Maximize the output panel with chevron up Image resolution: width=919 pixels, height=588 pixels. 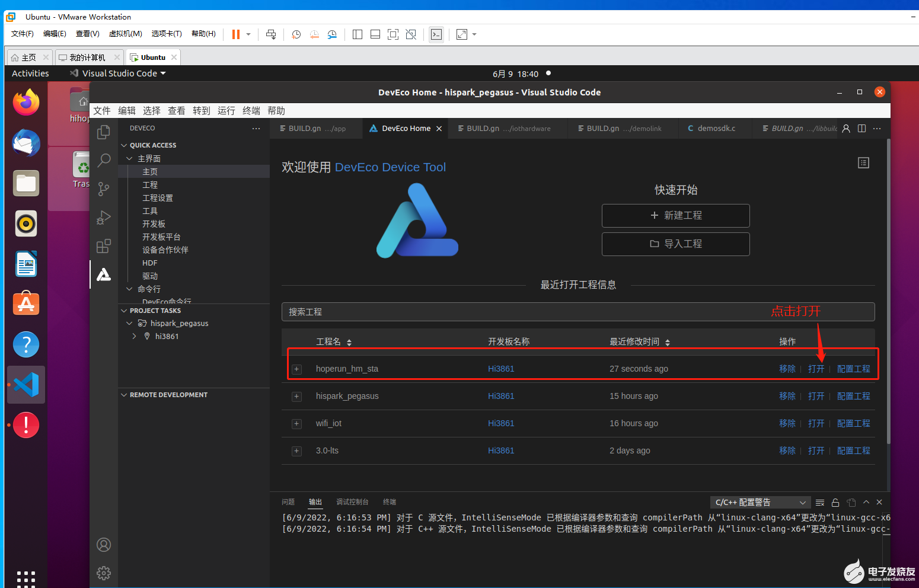click(x=866, y=502)
